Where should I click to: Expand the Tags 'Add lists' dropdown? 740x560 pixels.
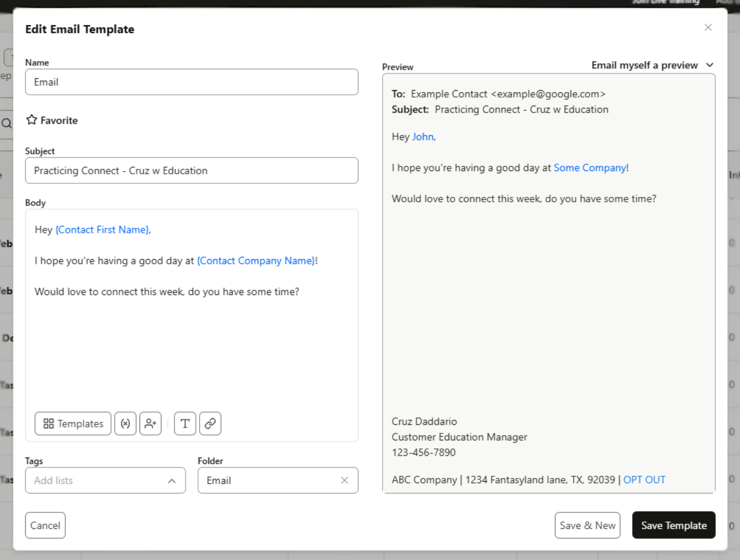point(172,481)
